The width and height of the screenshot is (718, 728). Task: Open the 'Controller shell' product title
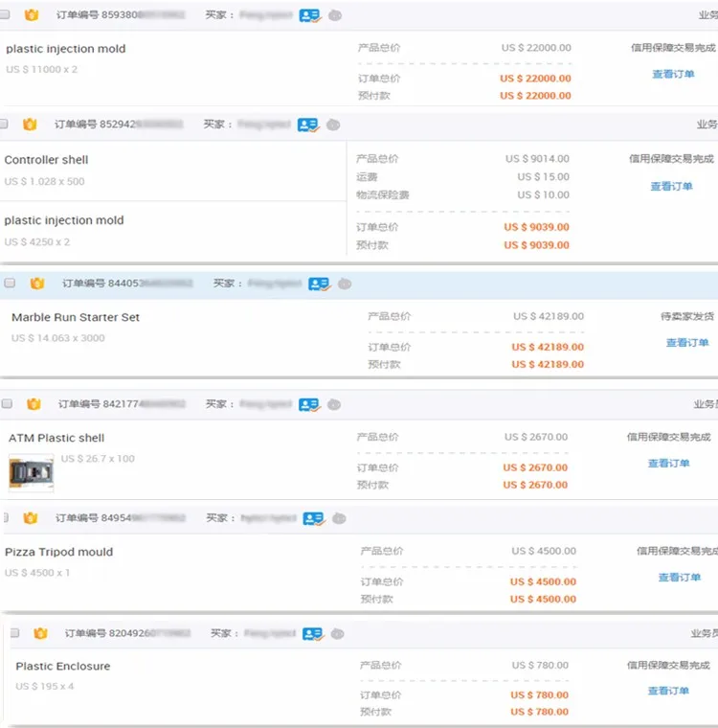tap(46, 160)
